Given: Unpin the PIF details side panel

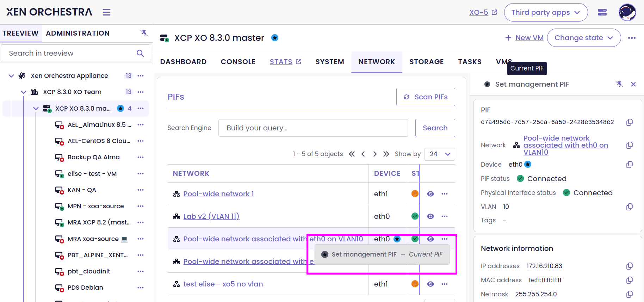Looking at the screenshot, I should (619, 84).
